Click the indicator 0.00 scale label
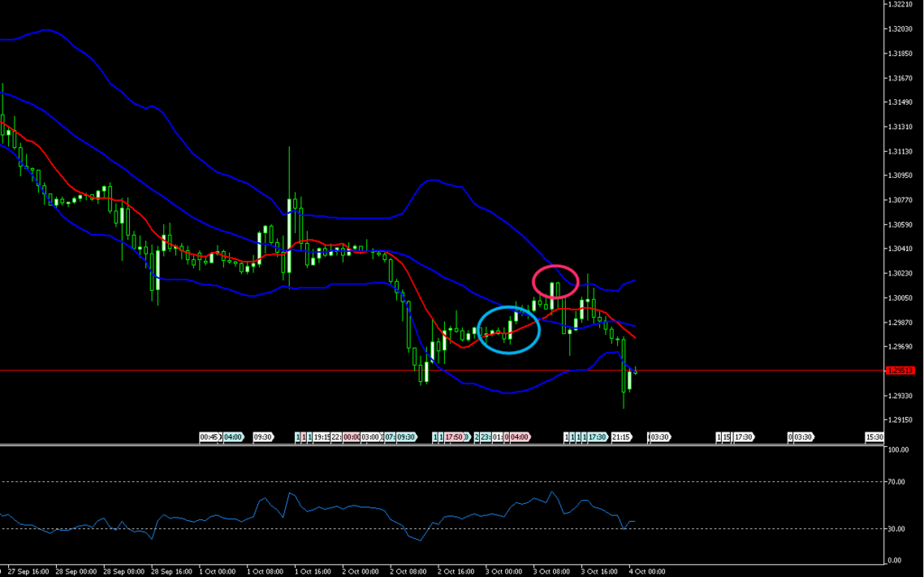 [894, 561]
